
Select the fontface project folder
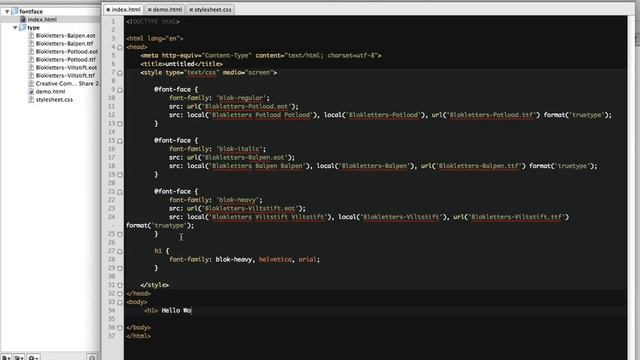pyautogui.click(x=31, y=11)
